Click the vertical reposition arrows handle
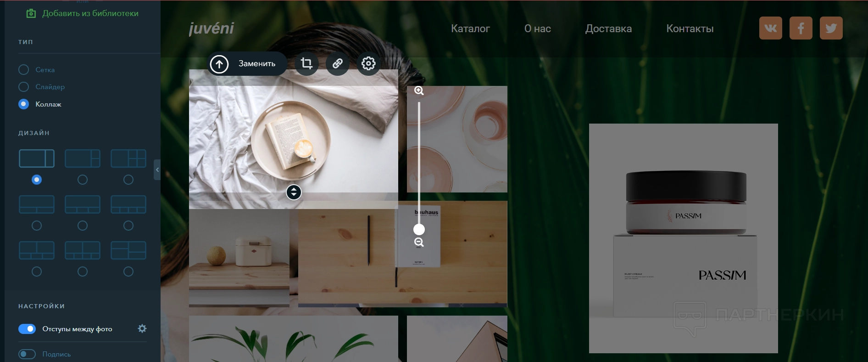 coord(294,192)
